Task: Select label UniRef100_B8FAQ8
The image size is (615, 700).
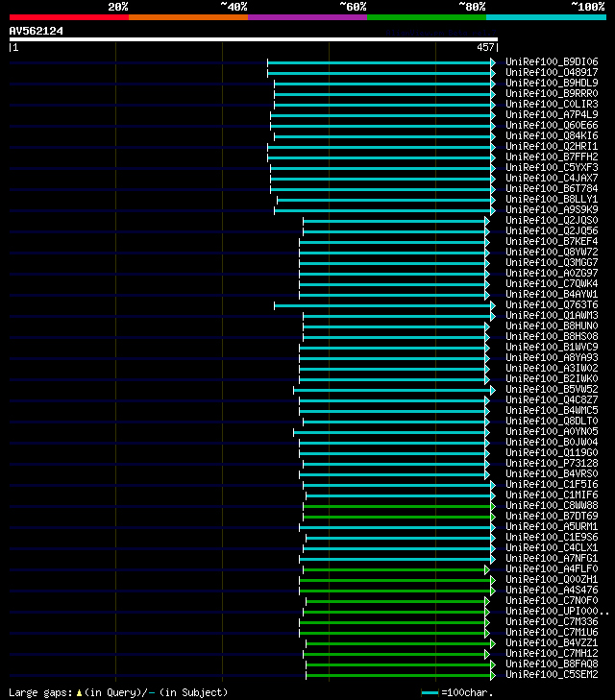Action: 552,664
